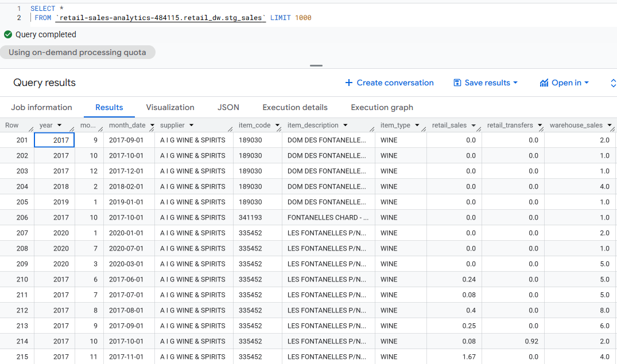Click the plus icon beside Create conversation
This screenshot has height=364, width=617.
[x=348, y=83]
